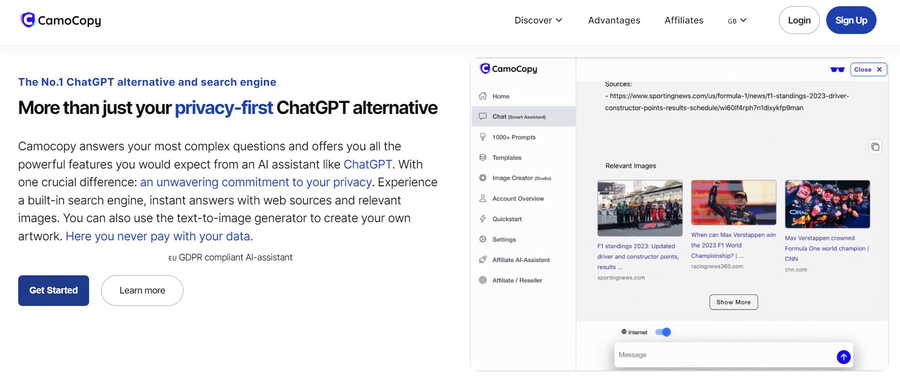Screen dimensions: 900x384
Task: Open the Max Verstappen win thumbnail
Action: [x=734, y=203]
